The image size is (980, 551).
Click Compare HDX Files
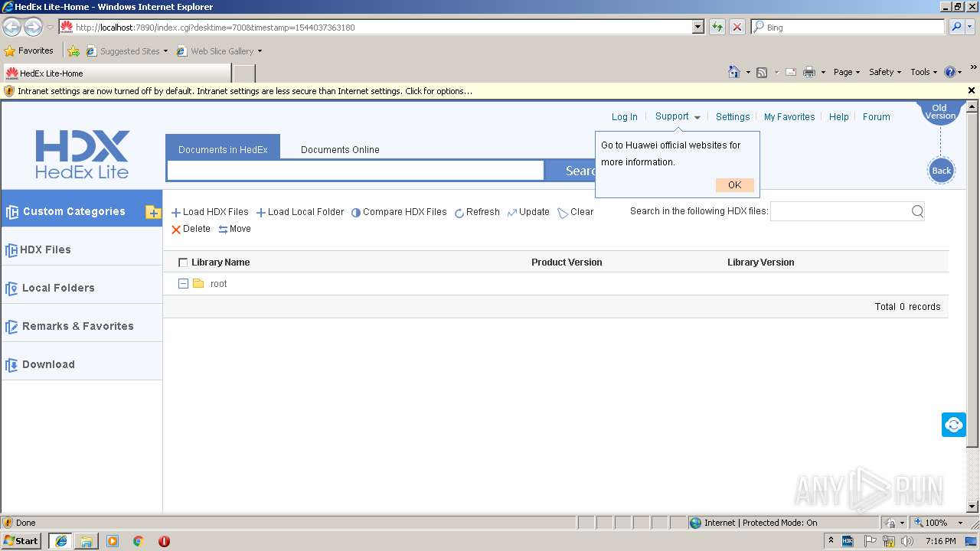click(399, 212)
